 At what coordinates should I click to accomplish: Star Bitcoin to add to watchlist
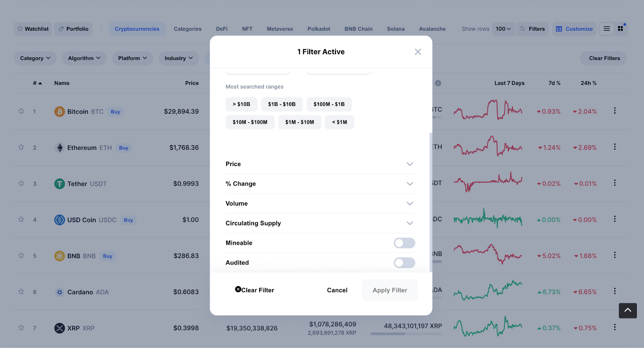tap(21, 111)
